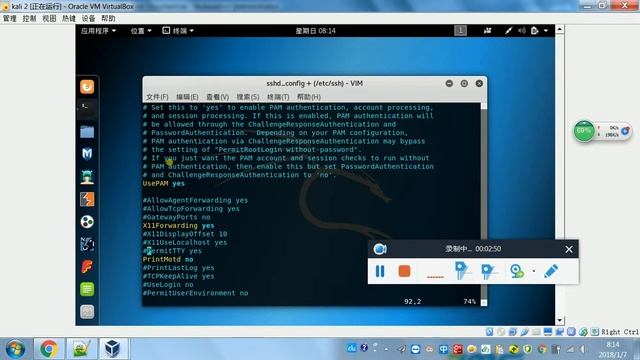Click the 'X11Forwarding yes' line in VIM
The width and height of the screenshot is (640, 360).
coord(178,225)
